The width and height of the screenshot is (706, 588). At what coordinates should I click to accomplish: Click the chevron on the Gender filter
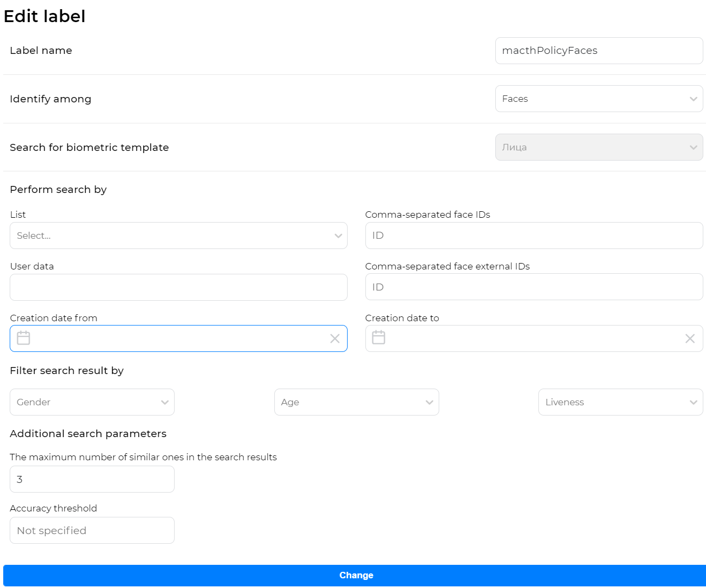(x=165, y=402)
